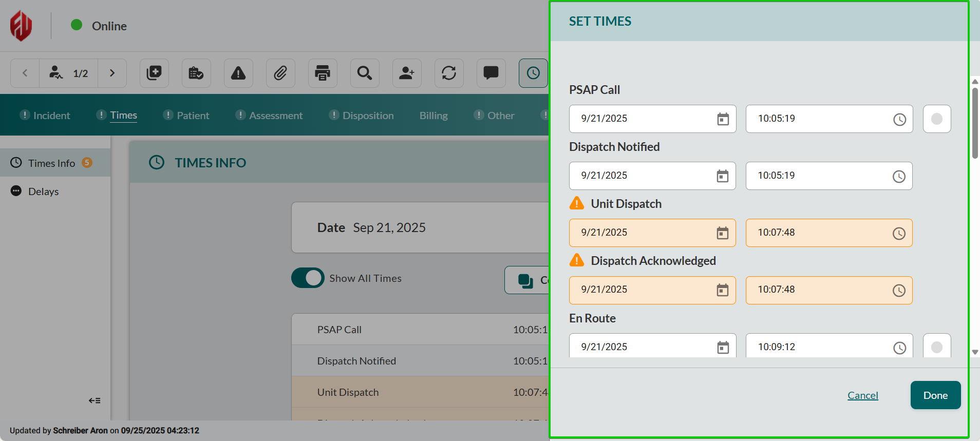The width and height of the screenshot is (980, 441).
Task: Open the search magnifier tool
Action: 365,73
